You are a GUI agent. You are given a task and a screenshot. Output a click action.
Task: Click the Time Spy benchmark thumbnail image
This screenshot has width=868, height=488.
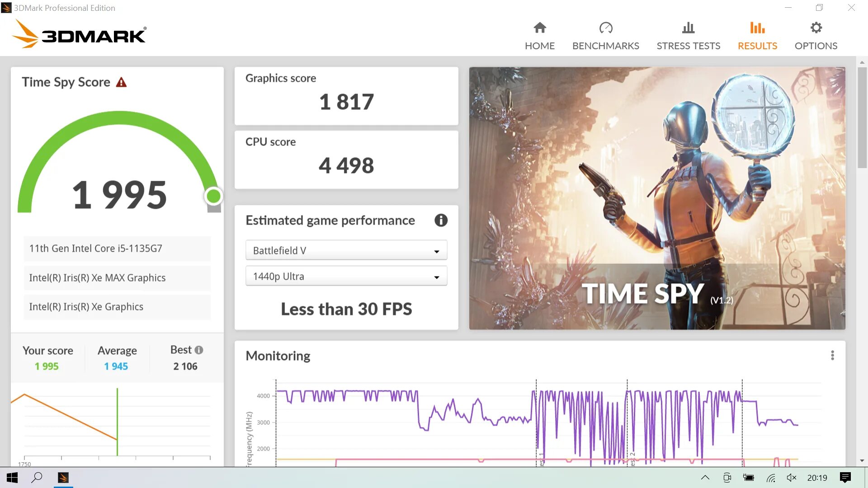657,198
